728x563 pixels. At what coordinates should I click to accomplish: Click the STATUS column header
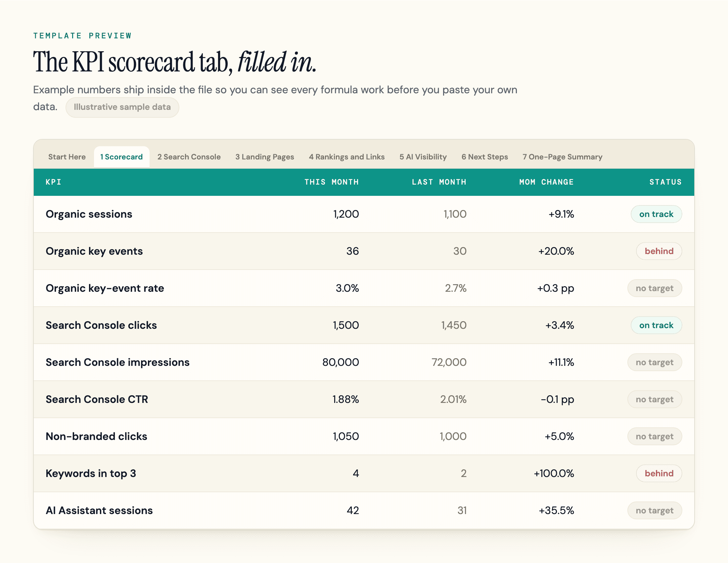(666, 182)
